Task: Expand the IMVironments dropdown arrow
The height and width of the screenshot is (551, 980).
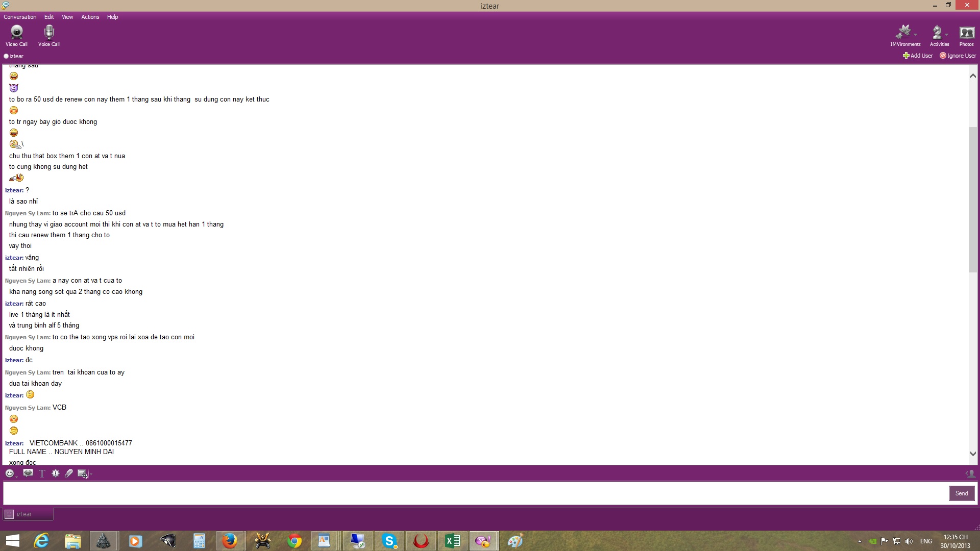Action: [x=916, y=35]
